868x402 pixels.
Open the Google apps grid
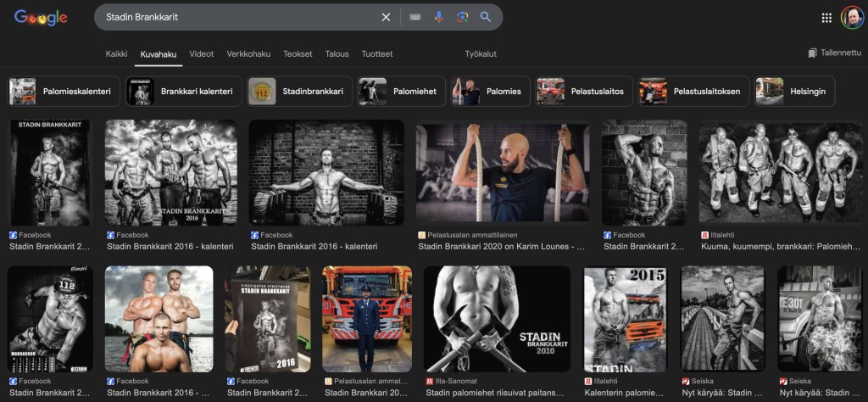pyautogui.click(x=826, y=18)
